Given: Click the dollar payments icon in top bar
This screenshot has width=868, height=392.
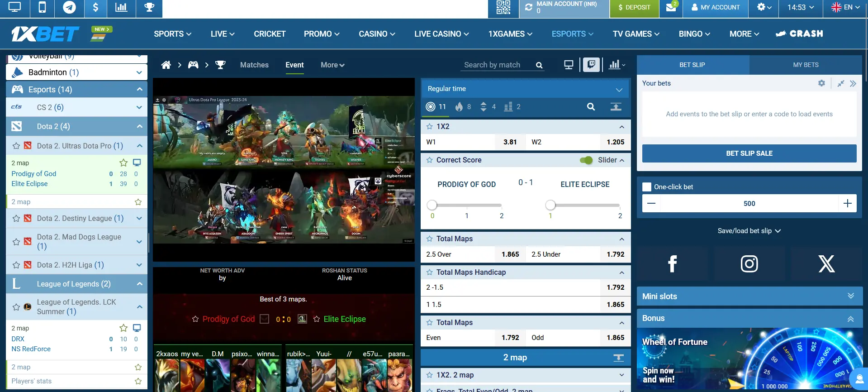Looking at the screenshot, I should tap(95, 7).
